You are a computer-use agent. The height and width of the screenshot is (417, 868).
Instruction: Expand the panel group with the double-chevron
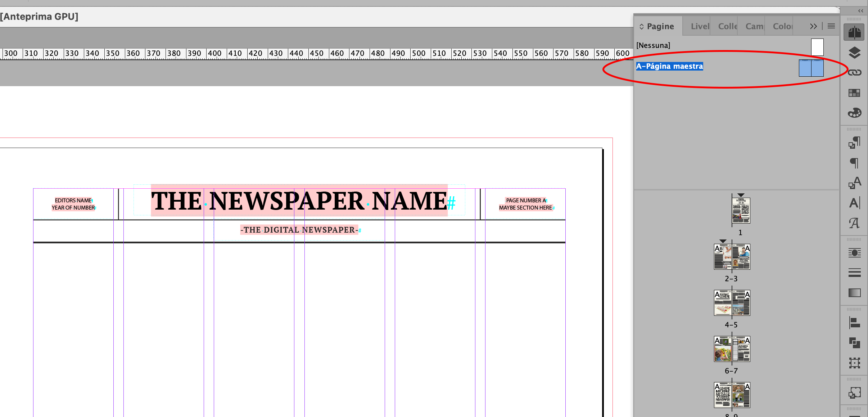[x=813, y=26]
